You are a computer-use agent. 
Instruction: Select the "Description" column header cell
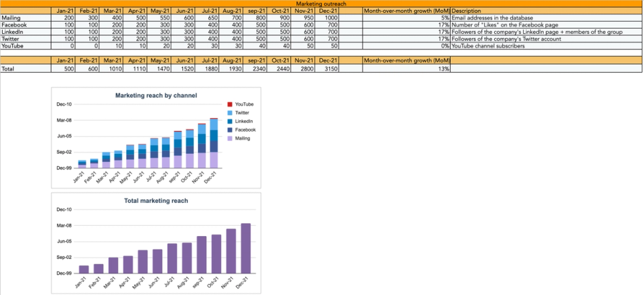tap(546, 11)
